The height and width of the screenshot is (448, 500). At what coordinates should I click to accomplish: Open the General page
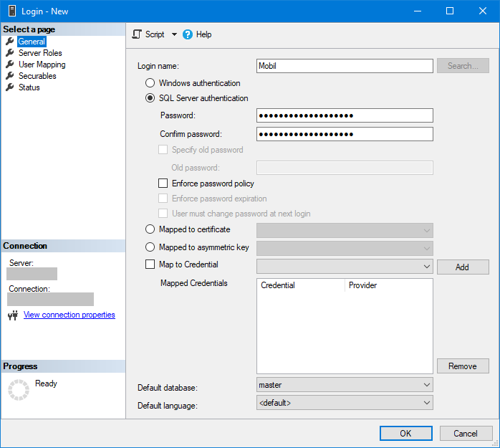pos(32,42)
